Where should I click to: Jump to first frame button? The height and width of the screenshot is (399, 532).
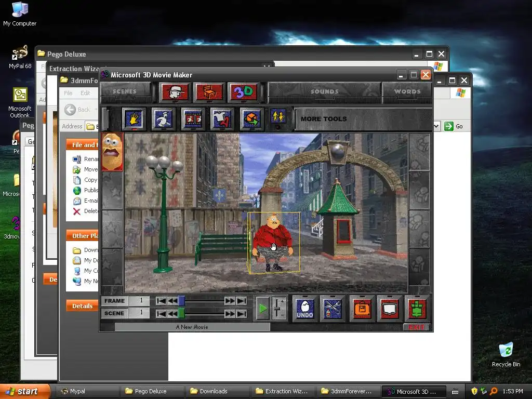coord(162,301)
